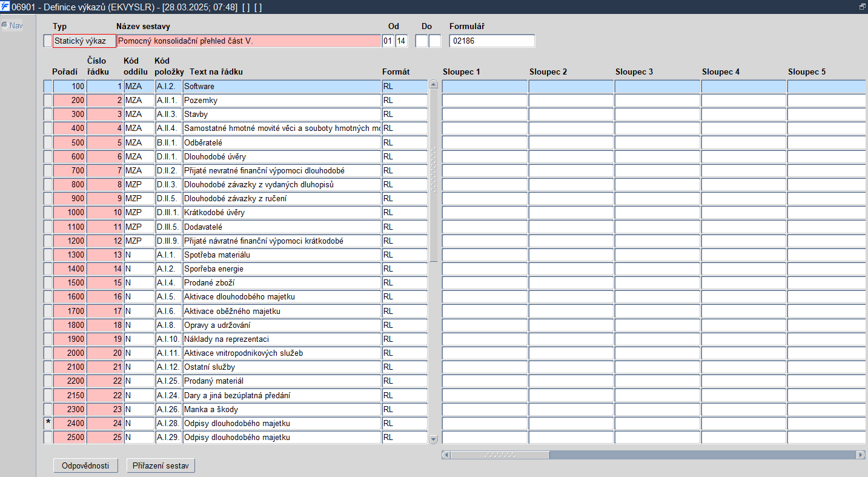Click Sloupec 3 cell in Stavby row

click(x=657, y=114)
